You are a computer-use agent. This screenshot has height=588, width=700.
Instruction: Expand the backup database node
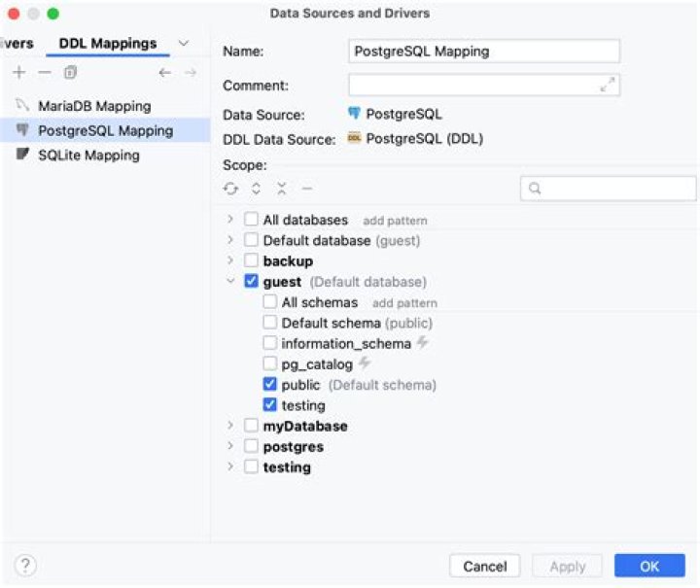pos(230,260)
